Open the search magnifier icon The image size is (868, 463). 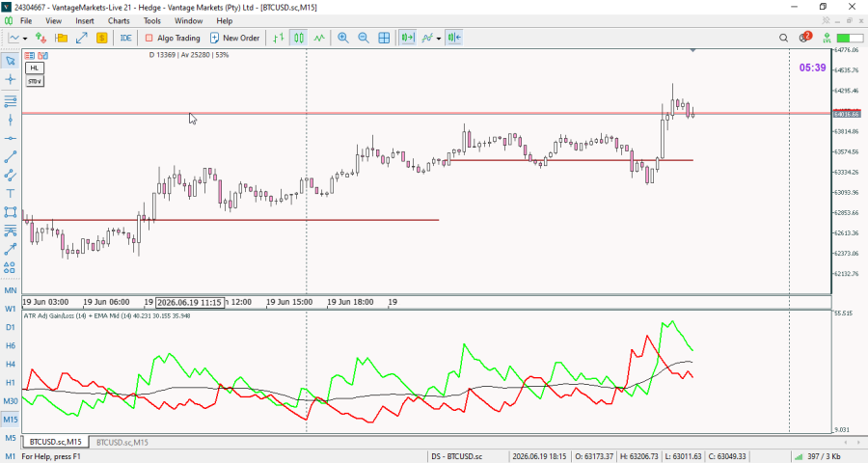point(783,38)
